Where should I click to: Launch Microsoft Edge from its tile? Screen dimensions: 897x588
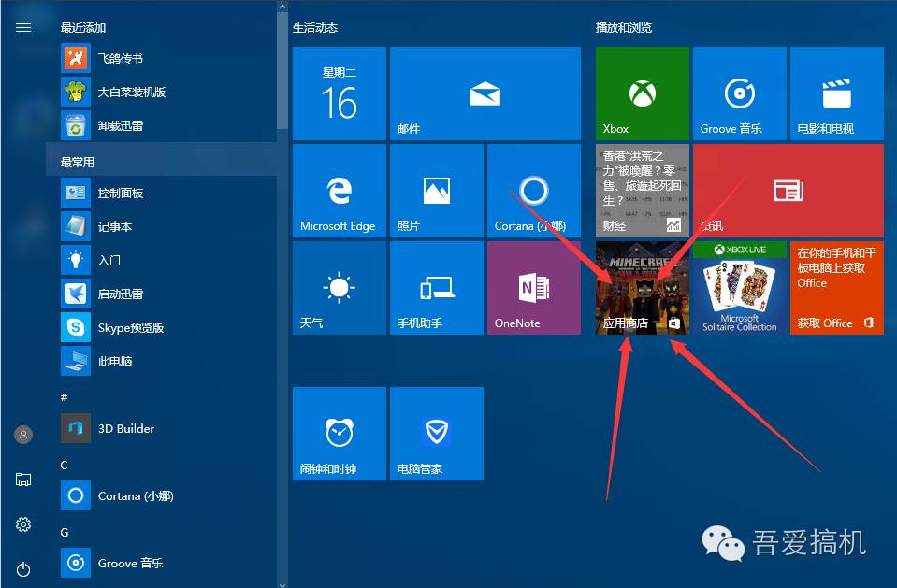pos(338,190)
